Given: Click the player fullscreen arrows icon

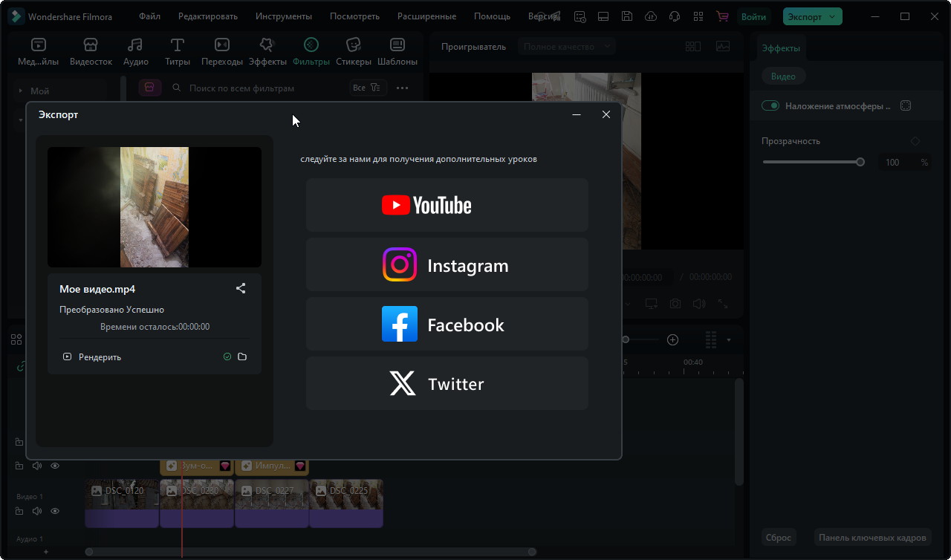Looking at the screenshot, I should point(723,304).
